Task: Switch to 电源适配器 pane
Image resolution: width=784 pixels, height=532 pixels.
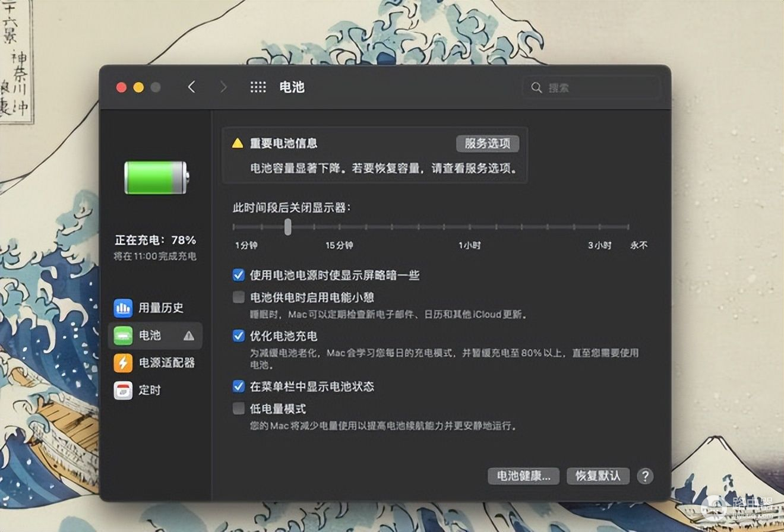Action: coord(167,363)
